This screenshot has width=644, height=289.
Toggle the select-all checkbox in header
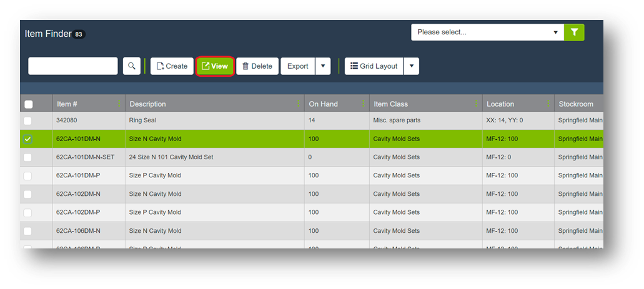28,104
